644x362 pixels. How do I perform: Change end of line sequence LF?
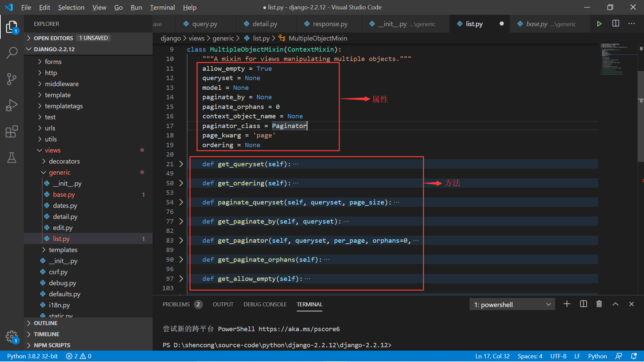pos(577,356)
